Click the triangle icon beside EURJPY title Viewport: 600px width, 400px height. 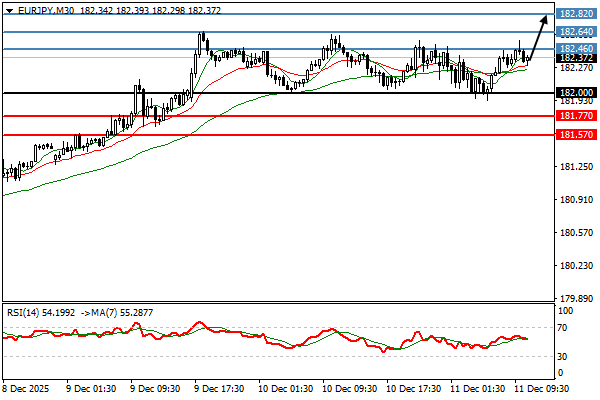(x=8, y=7)
